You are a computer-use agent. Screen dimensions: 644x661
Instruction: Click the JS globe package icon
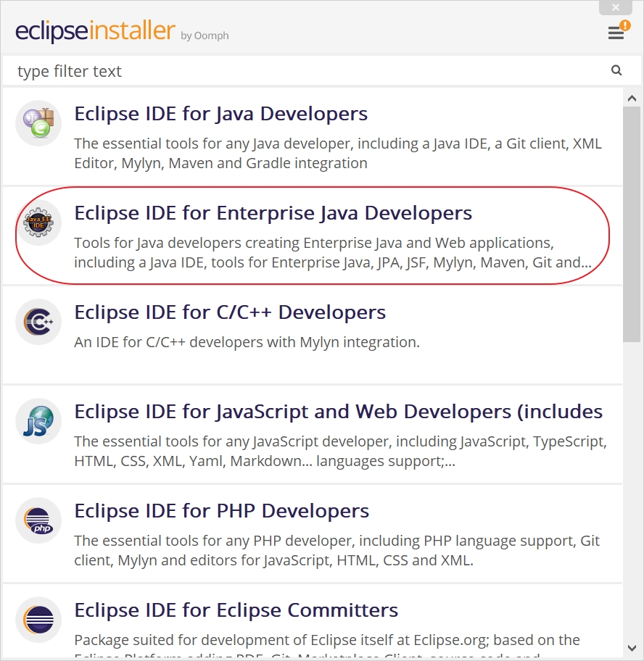39,421
